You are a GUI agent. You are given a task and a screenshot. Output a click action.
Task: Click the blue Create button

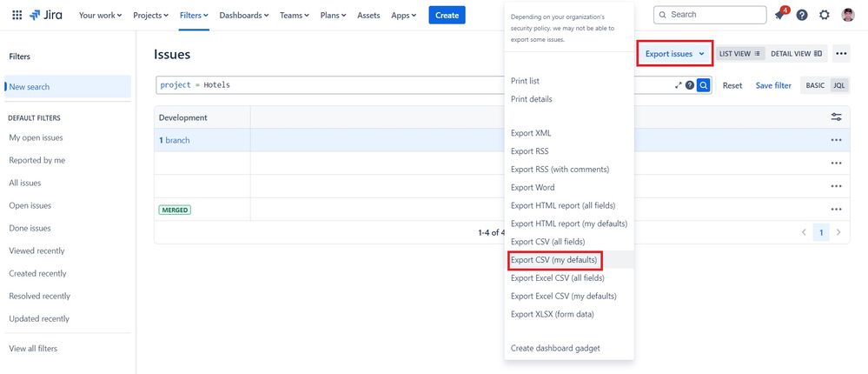coord(447,16)
